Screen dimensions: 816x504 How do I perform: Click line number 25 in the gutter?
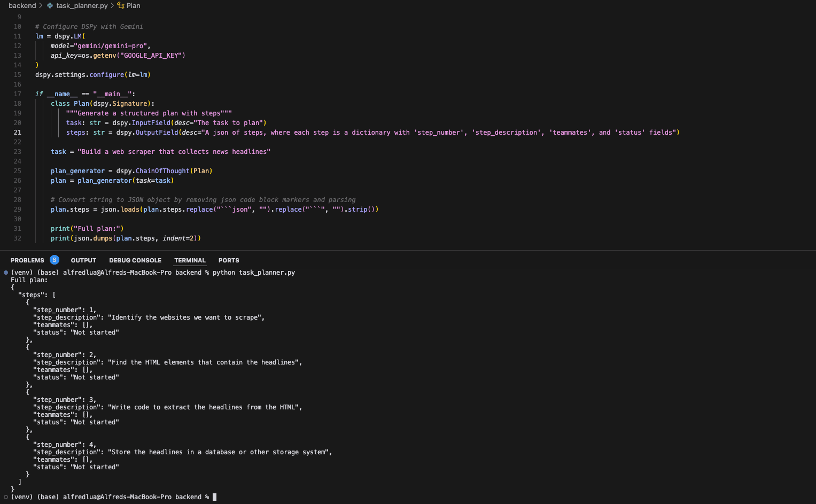[x=18, y=171]
